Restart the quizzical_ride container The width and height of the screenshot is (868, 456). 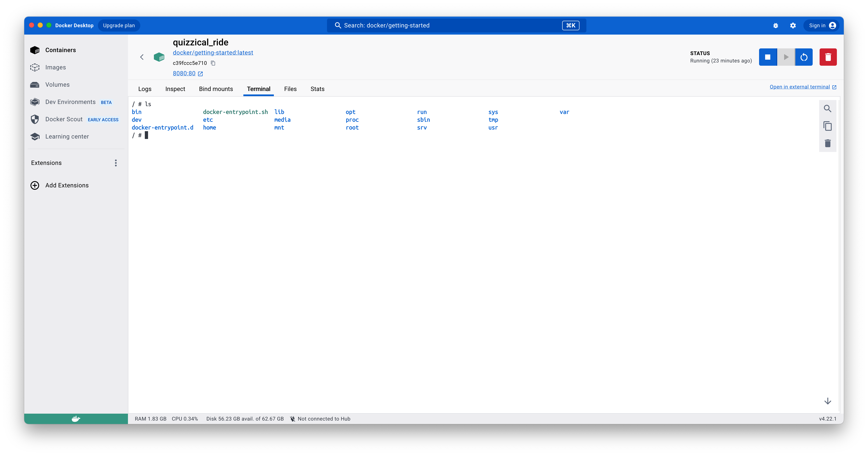pyautogui.click(x=804, y=57)
